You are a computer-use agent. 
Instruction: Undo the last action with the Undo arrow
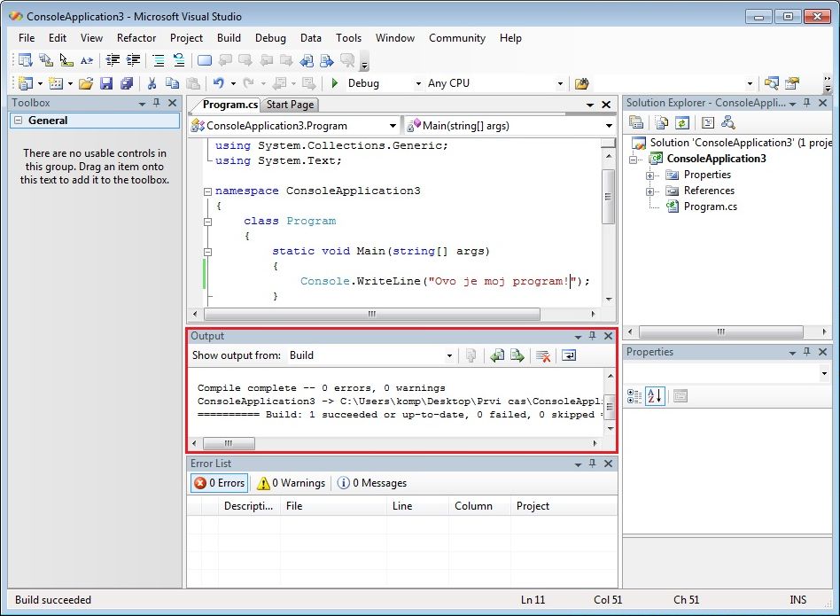coord(218,83)
